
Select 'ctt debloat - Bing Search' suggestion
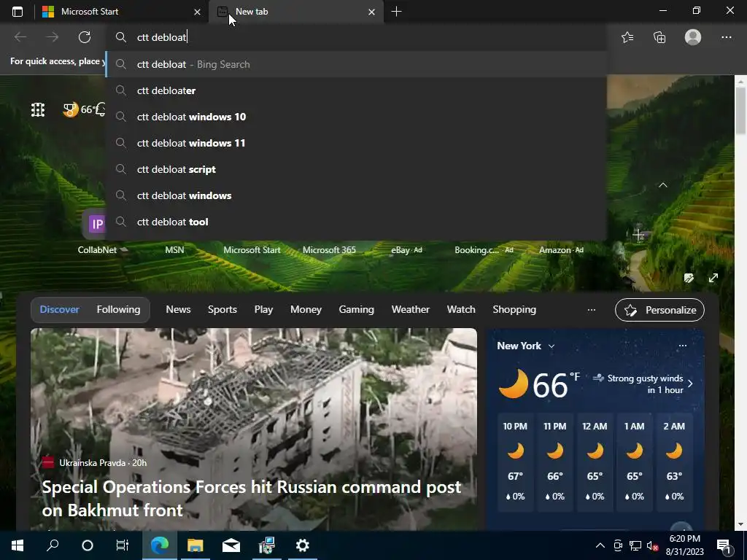point(356,64)
